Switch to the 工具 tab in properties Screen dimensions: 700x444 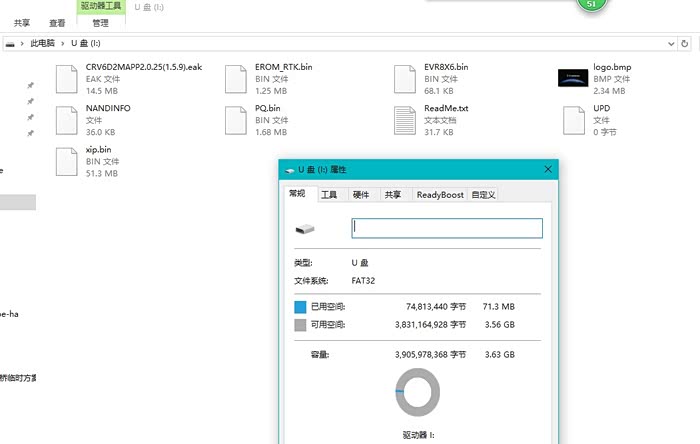coord(329,195)
